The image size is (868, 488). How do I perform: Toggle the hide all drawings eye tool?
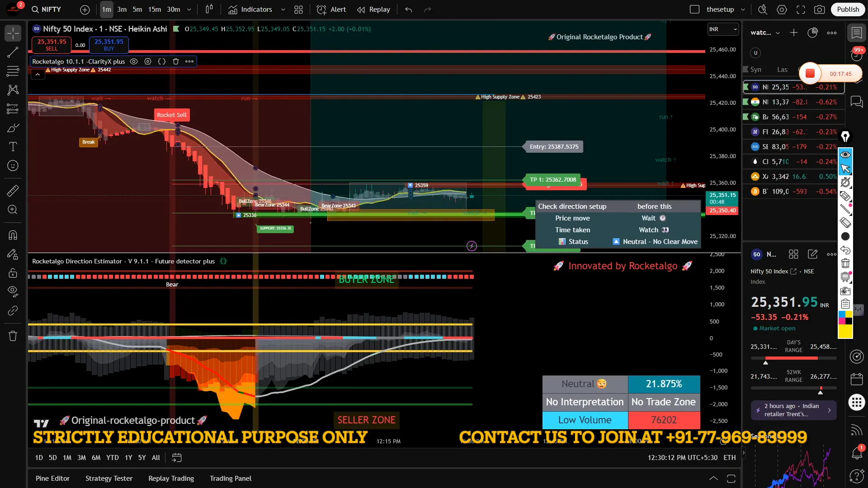[x=13, y=291]
